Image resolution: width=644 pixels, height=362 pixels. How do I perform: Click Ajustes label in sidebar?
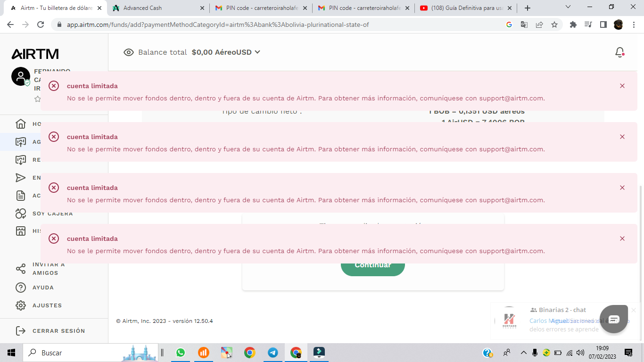[x=47, y=305]
